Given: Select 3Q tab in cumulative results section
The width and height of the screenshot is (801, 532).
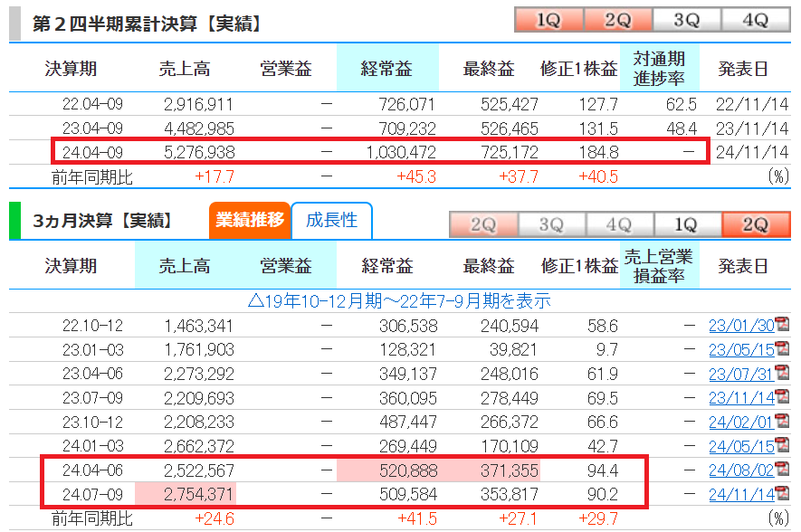Looking at the screenshot, I should [x=687, y=20].
